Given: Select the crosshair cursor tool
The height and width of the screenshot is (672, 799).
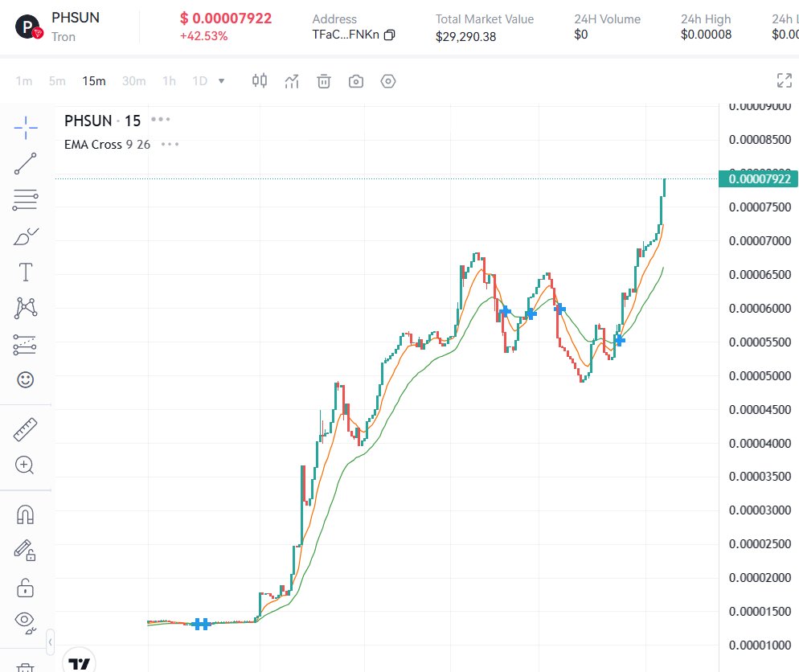Looking at the screenshot, I should [x=25, y=127].
